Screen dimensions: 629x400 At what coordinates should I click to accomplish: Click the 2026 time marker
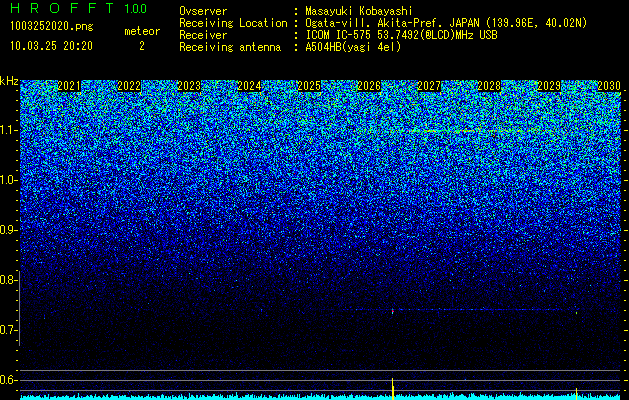coord(369,86)
